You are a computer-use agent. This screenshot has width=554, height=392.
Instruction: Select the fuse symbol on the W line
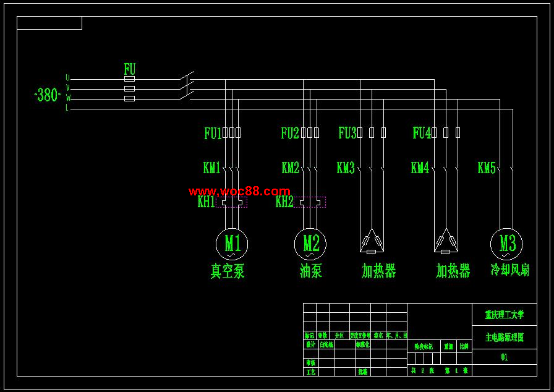click(130, 98)
